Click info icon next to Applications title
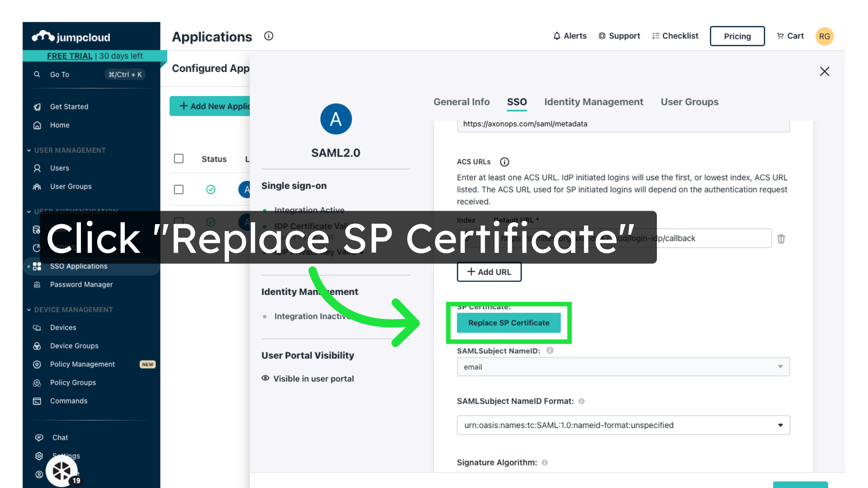Viewport: 868px width, 488px height. tap(269, 36)
